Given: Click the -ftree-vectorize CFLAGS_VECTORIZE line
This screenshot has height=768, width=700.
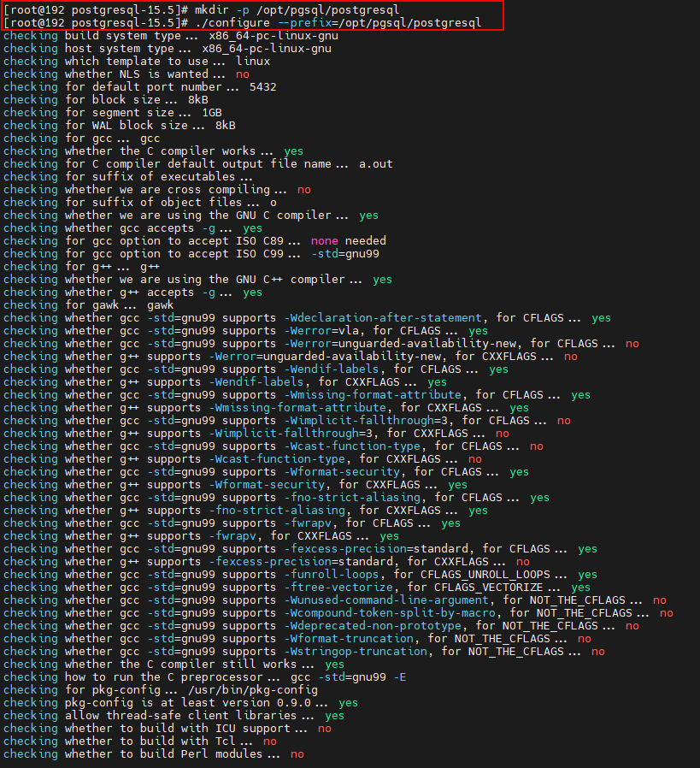Looking at the screenshot, I should pyautogui.click(x=297, y=587).
